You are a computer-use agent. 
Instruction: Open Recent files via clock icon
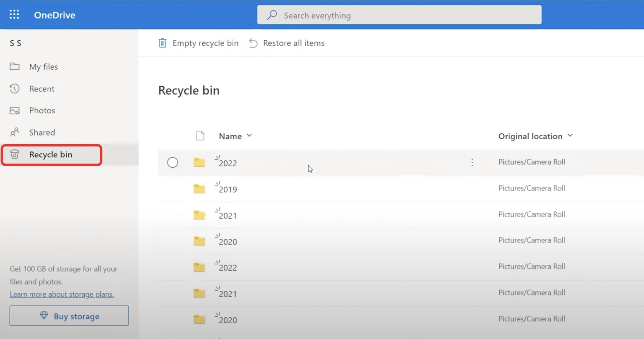point(15,89)
